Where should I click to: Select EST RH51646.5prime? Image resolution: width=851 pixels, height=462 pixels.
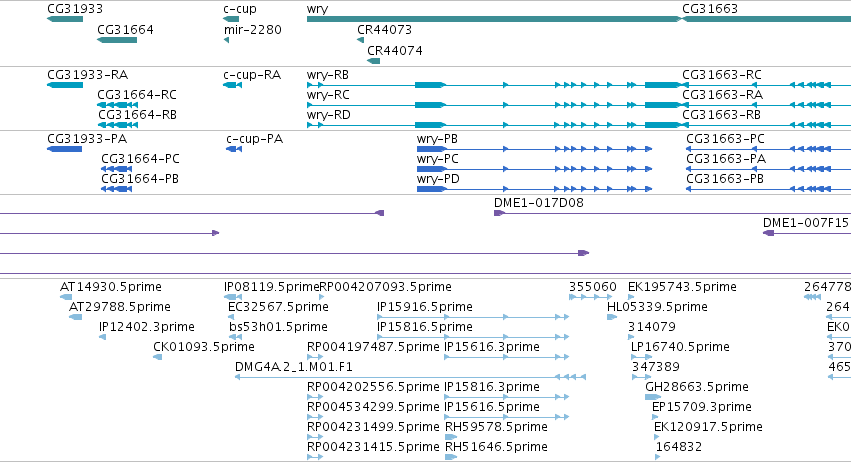(451, 458)
